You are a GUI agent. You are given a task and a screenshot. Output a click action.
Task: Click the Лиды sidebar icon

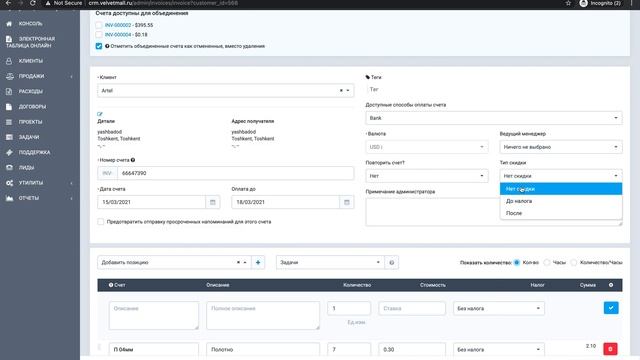(x=9, y=167)
